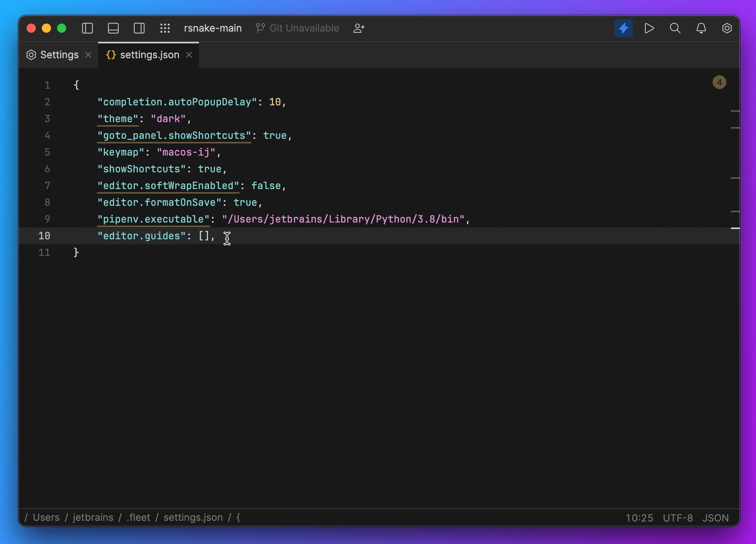Click the collaboration person-plus icon
The height and width of the screenshot is (544, 756).
pyautogui.click(x=359, y=28)
